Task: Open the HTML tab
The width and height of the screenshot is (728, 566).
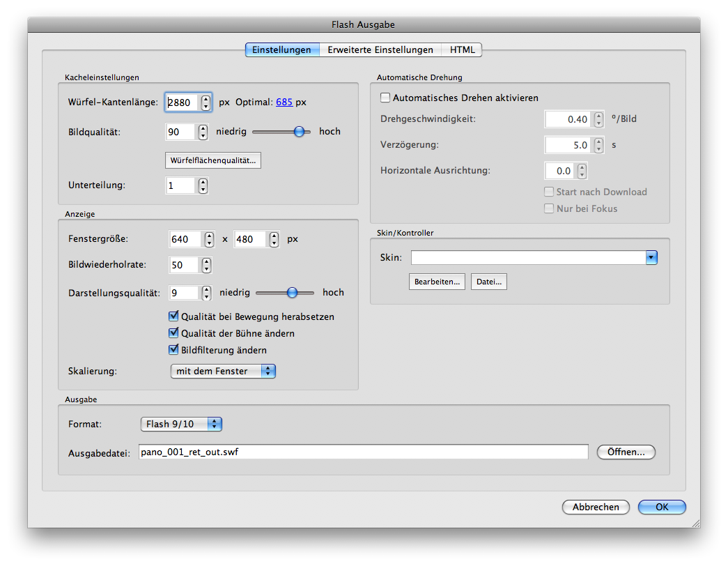Action: [x=462, y=50]
